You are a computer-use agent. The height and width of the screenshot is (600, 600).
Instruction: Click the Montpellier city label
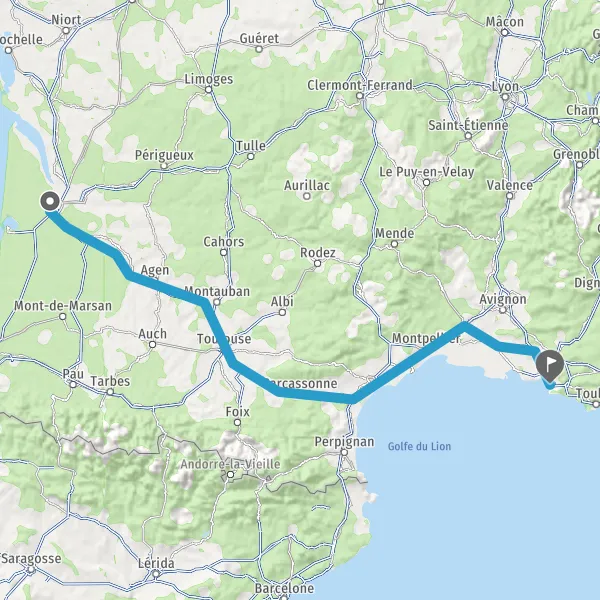[426, 338]
